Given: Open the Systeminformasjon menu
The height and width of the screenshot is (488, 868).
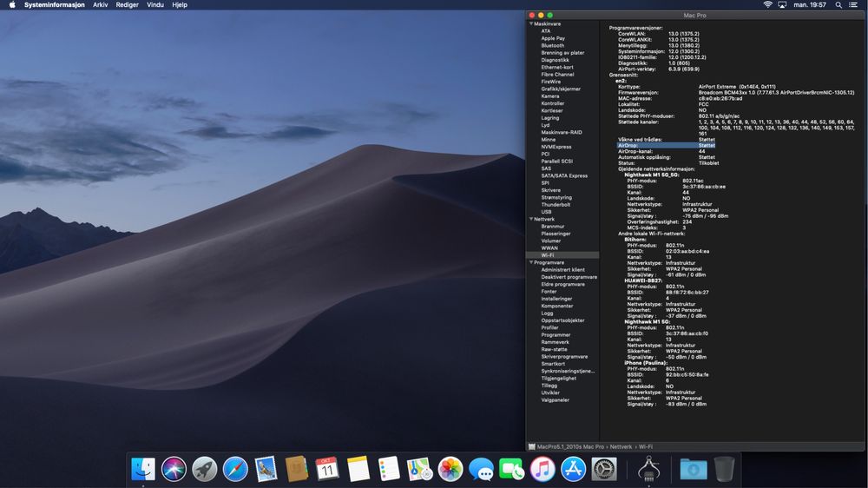Looking at the screenshot, I should (54, 4).
